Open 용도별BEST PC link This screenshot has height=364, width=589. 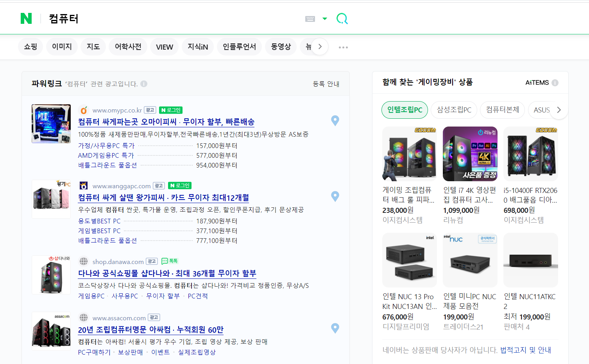click(99, 221)
